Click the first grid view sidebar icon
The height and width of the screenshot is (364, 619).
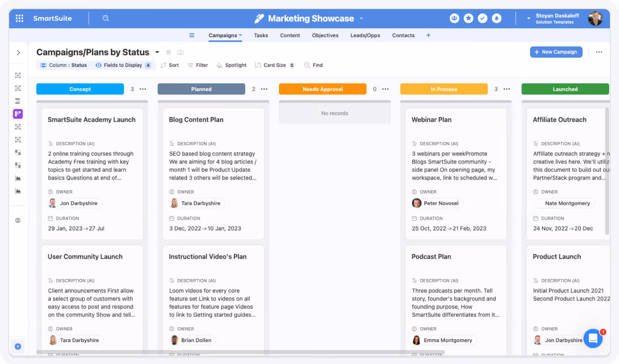coord(18,76)
